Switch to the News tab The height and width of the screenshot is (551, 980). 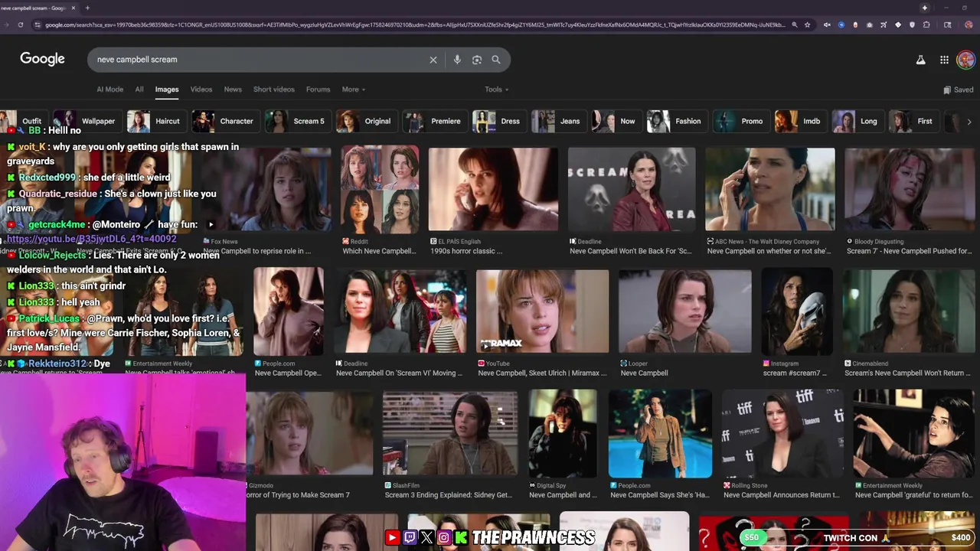point(233,90)
